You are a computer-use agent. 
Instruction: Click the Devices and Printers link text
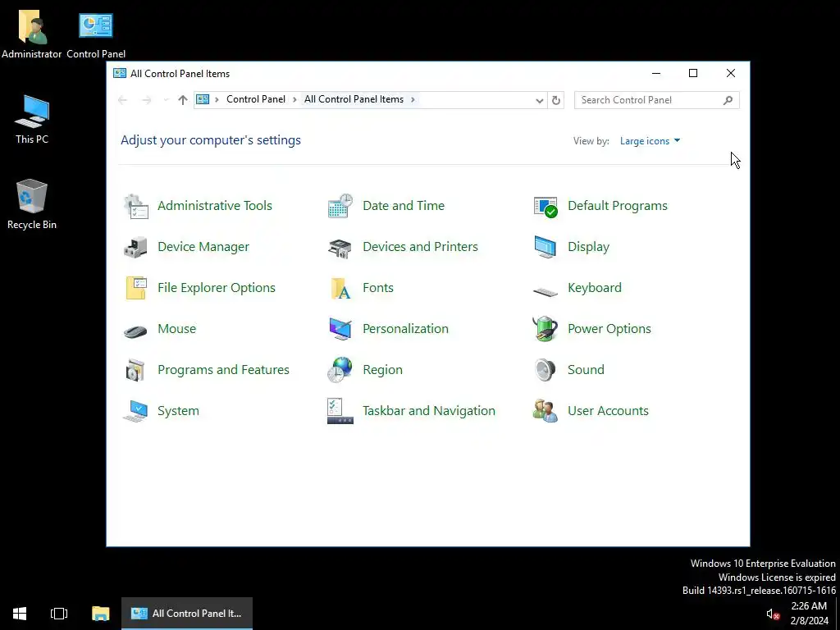click(x=421, y=247)
